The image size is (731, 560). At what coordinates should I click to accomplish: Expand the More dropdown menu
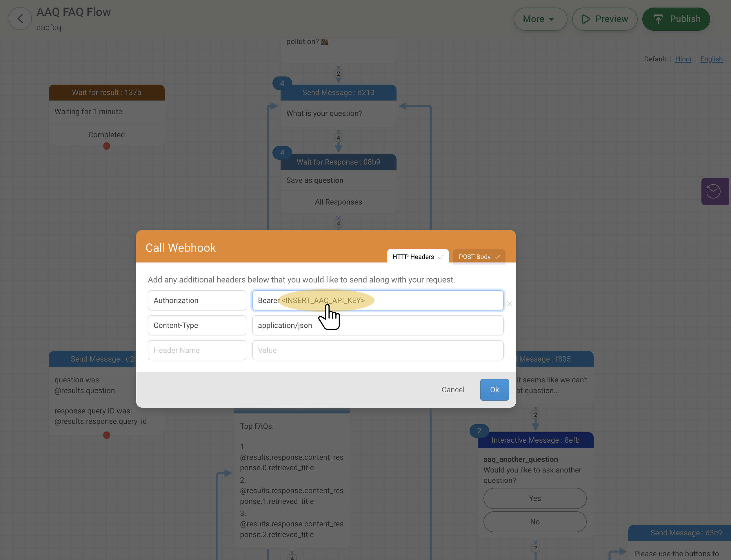[540, 19]
